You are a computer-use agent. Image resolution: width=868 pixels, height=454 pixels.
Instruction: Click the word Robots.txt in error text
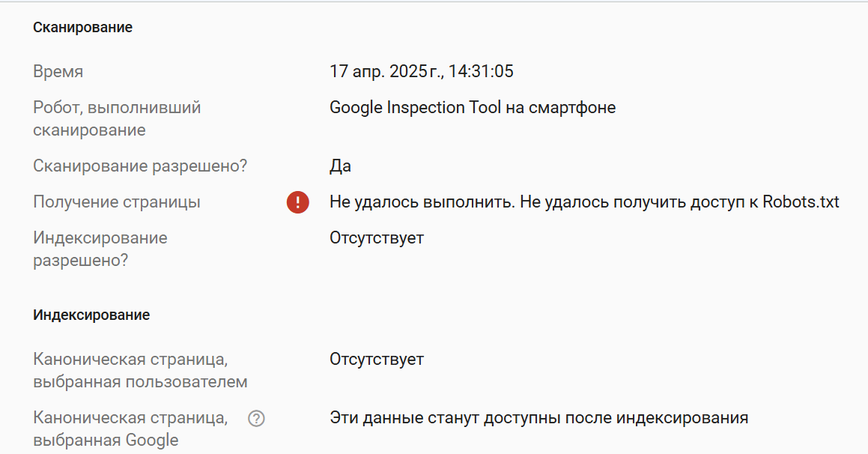point(801,202)
